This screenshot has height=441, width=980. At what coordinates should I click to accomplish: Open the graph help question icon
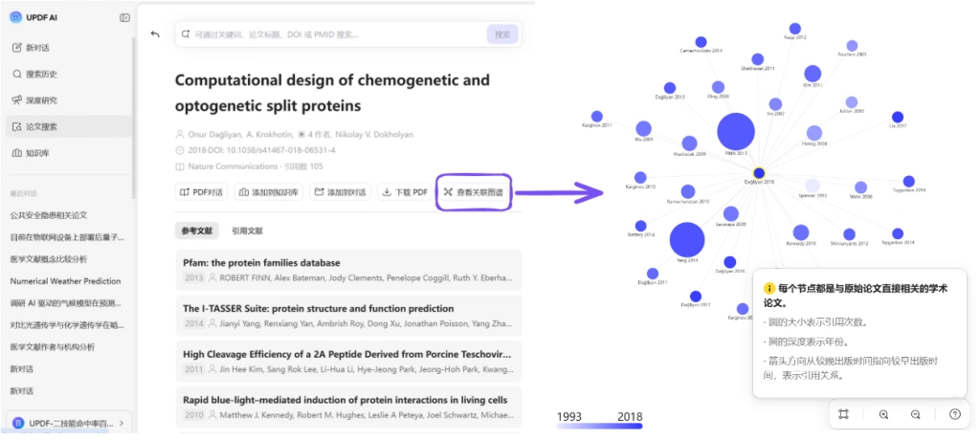[955, 414]
